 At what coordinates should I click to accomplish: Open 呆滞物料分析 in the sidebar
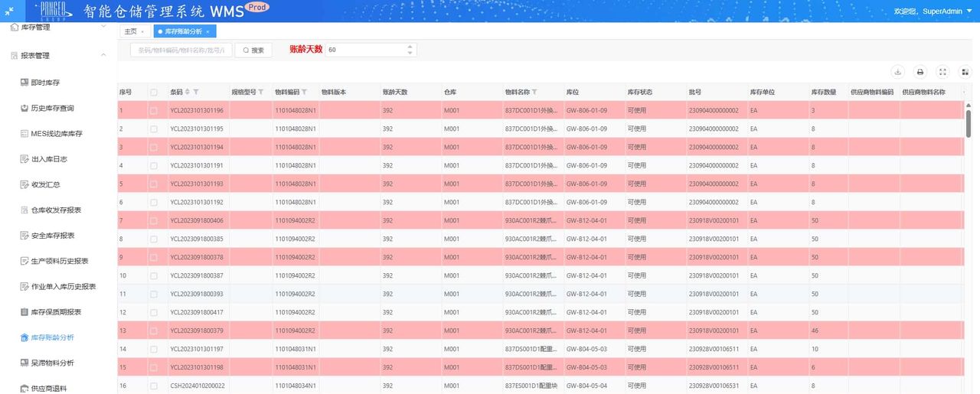tap(53, 363)
